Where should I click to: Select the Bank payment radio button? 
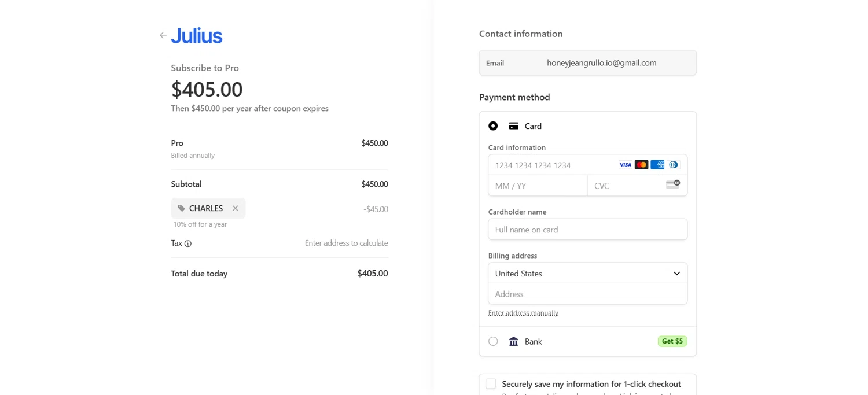(493, 341)
